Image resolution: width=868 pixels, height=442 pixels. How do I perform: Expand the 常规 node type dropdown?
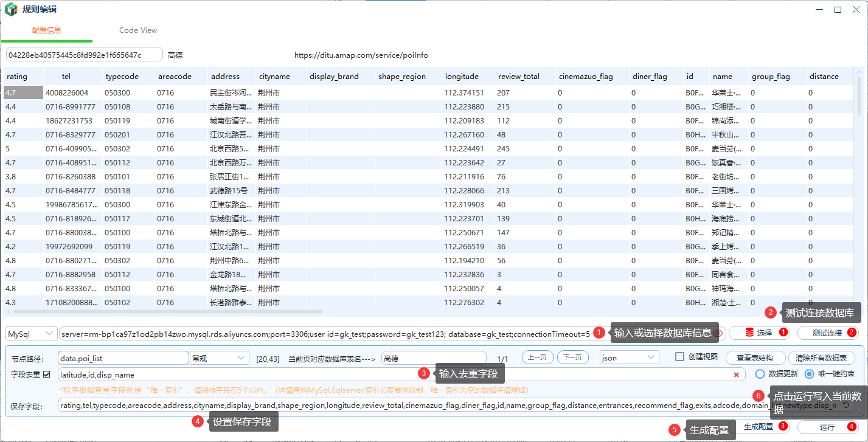coord(219,358)
